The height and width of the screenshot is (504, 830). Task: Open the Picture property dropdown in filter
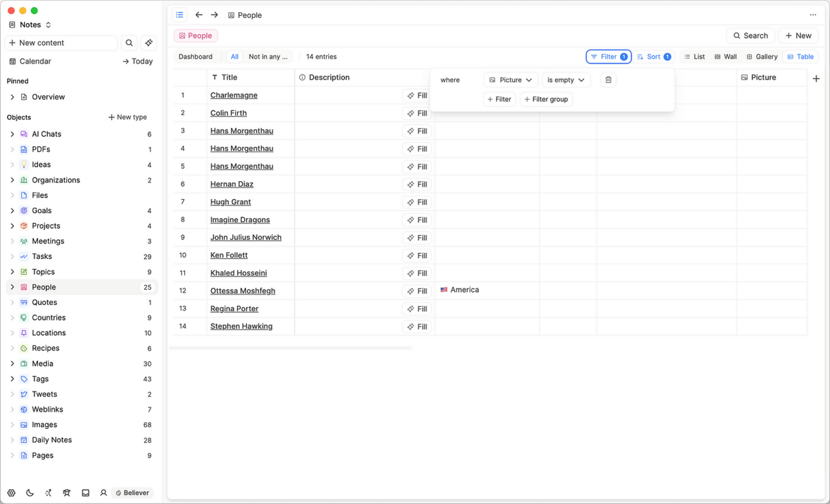click(511, 80)
